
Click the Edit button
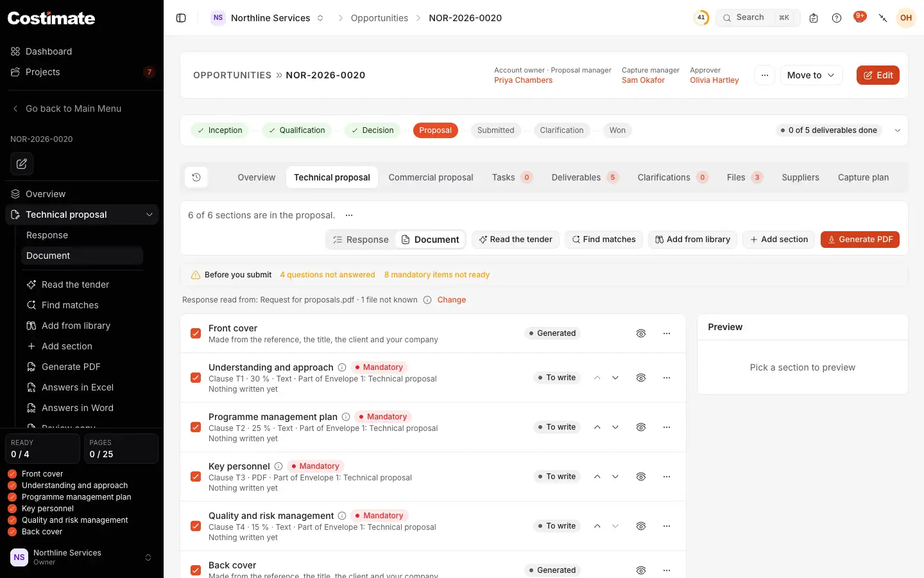pos(878,75)
